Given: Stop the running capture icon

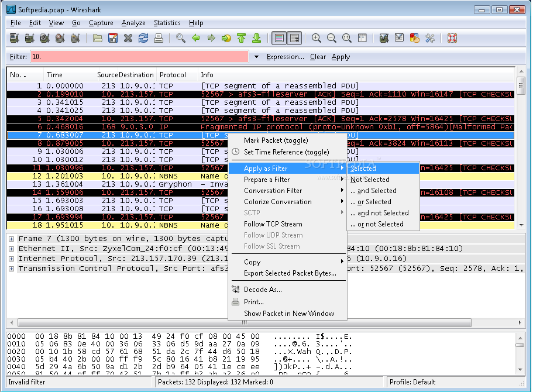Looking at the screenshot, I should (x=60, y=38).
